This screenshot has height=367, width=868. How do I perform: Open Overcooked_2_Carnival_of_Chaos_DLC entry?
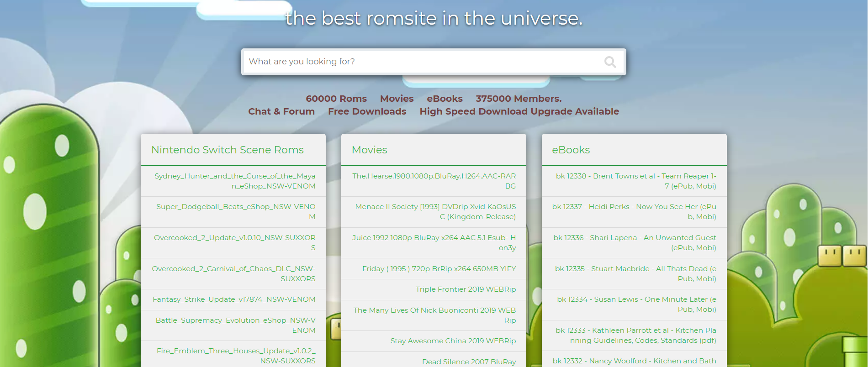pos(233,274)
